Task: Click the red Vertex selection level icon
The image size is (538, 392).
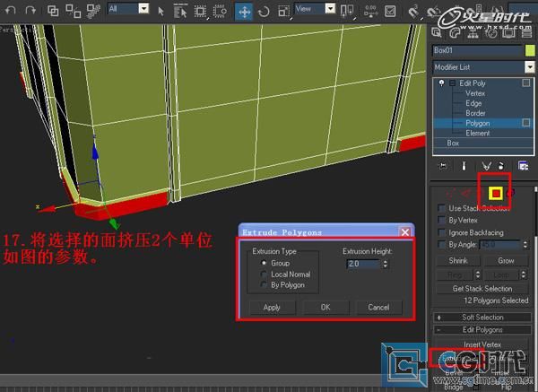Action: [450, 194]
